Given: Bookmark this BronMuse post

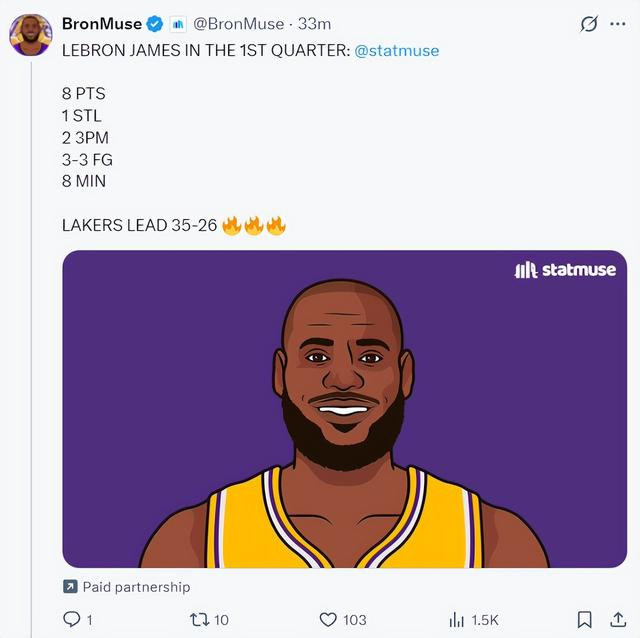Looking at the screenshot, I should [x=586, y=620].
